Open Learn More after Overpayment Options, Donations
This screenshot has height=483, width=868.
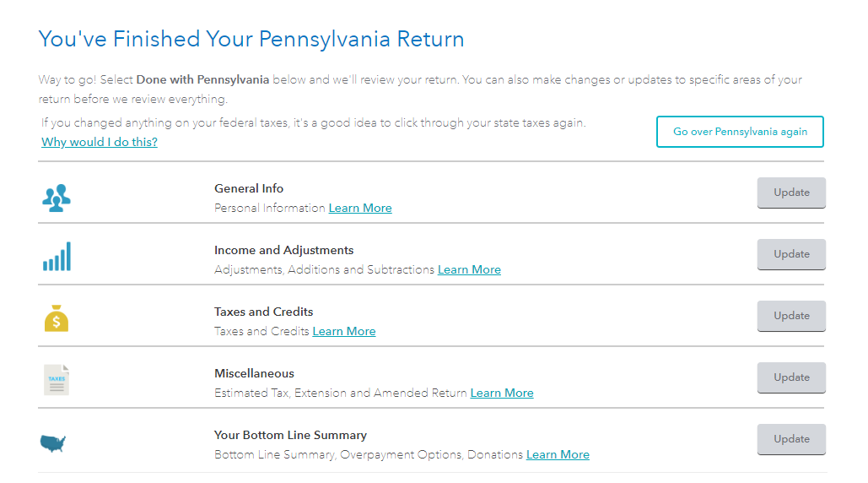pos(558,454)
